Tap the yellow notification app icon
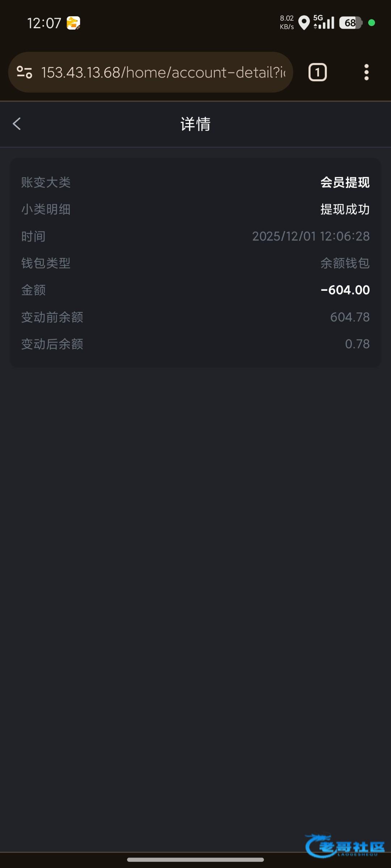This screenshot has height=868, width=391. click(x=73, y=23)
